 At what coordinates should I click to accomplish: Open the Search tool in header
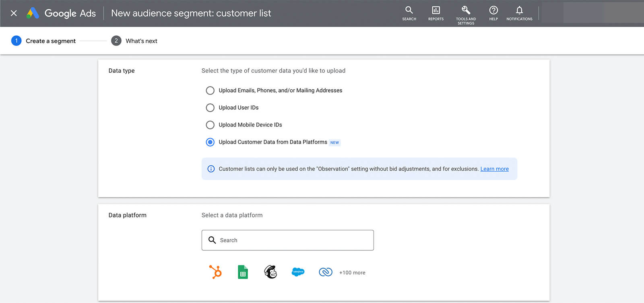[x=409, y=13]
